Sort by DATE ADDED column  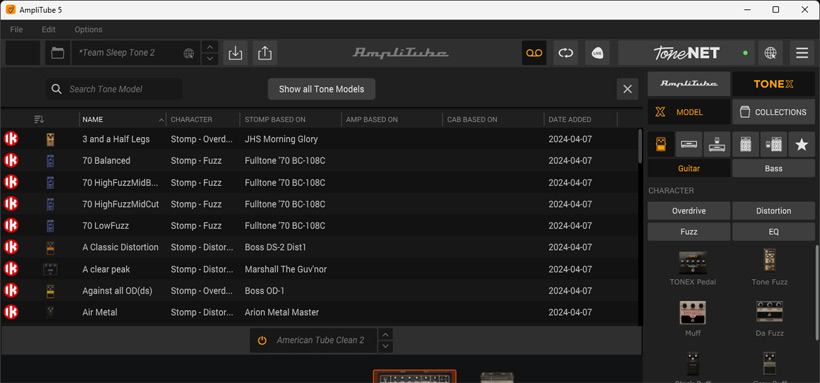[580, 119]
